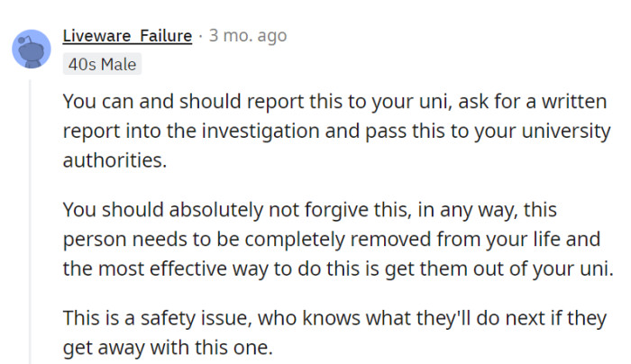This screenshot has width=631, height=364.
Task: Click the paragraph beginning "You should absolutely not forgive"
Action: [334, 239]
